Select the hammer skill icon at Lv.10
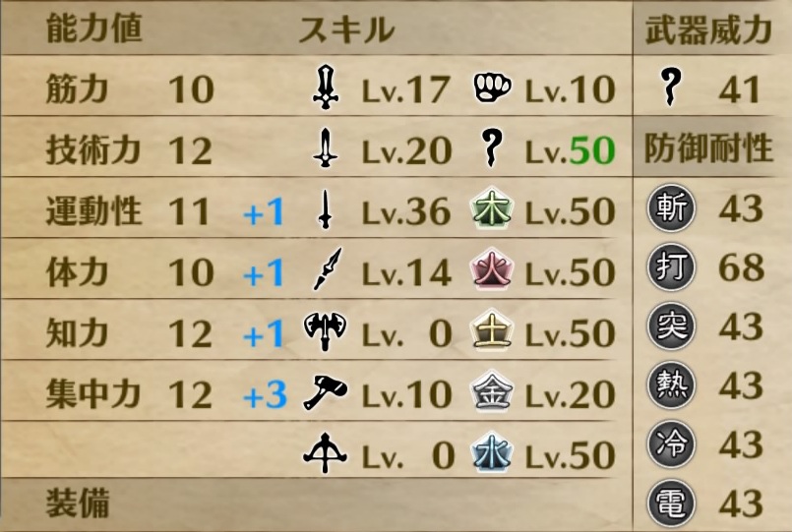 point(324,393)
